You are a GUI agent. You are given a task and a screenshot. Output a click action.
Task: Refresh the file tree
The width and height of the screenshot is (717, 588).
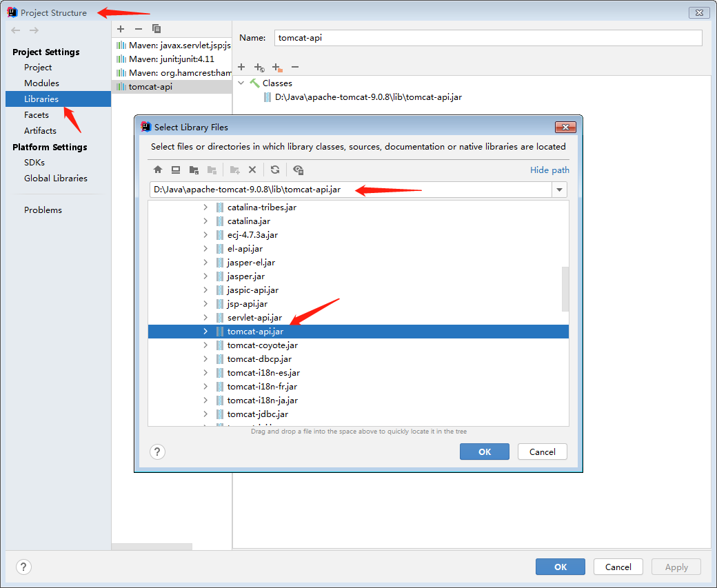pyautogui.click(x=275, y=170)
